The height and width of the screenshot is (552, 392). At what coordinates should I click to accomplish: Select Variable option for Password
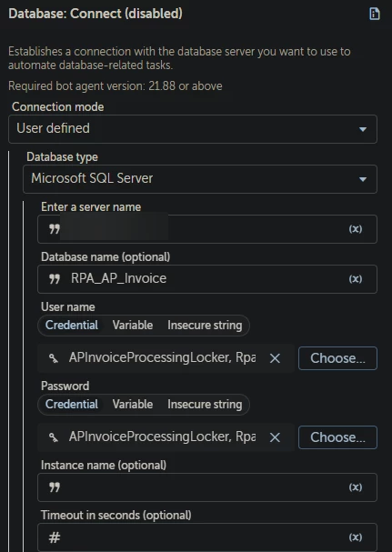(x=133, y=404)
